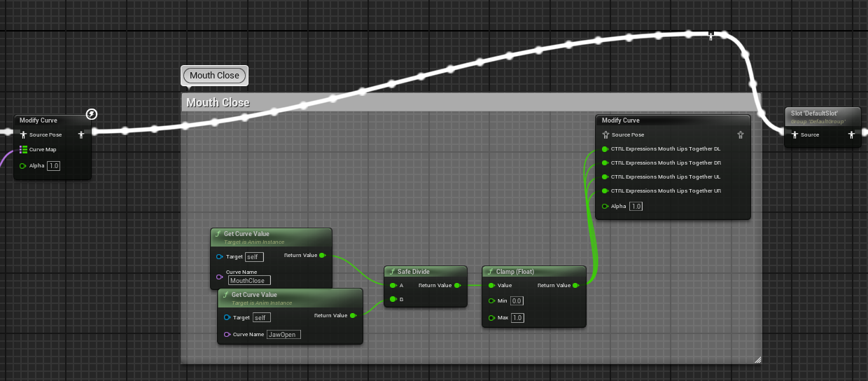This screenshot has height=381, width=868.
Task: Click the Value input pin on Clamp node
Action: click(491, 286)
